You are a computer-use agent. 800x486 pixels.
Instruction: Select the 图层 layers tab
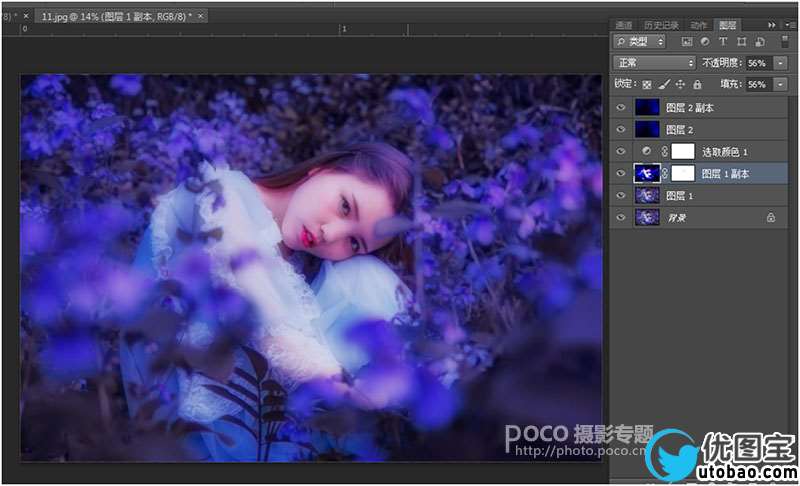pos(728,25)
